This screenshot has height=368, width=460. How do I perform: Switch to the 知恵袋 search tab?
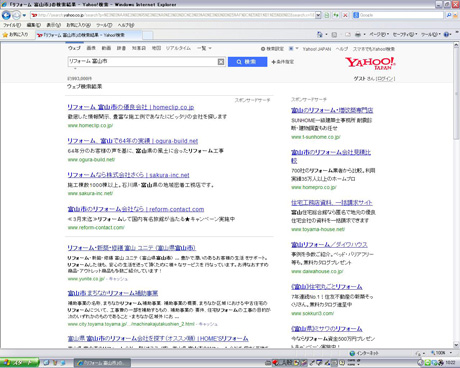click(139, 48)
